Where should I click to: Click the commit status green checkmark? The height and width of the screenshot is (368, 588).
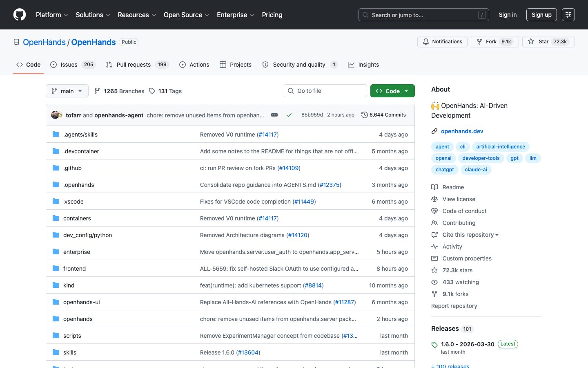[x=289, y=115]
